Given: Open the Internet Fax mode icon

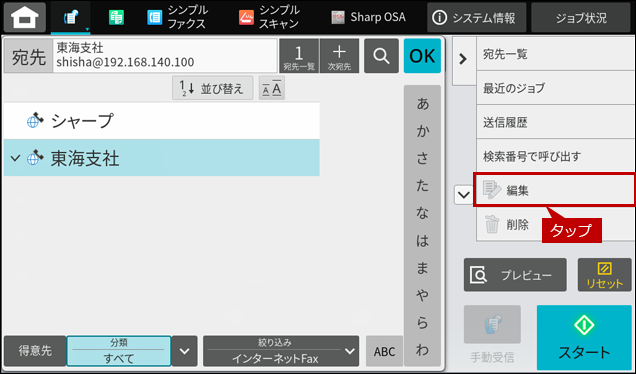Looking at the screenshot, I should click(x=71, y=17).
